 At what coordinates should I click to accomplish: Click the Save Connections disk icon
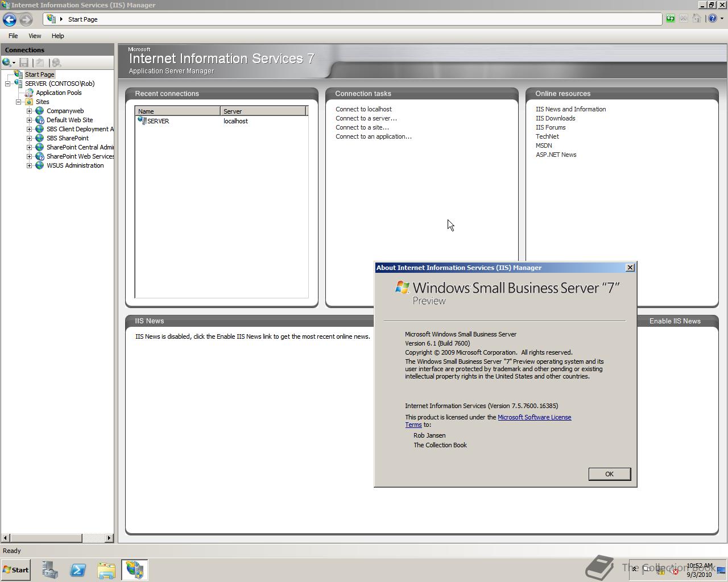tap(24, 63)
